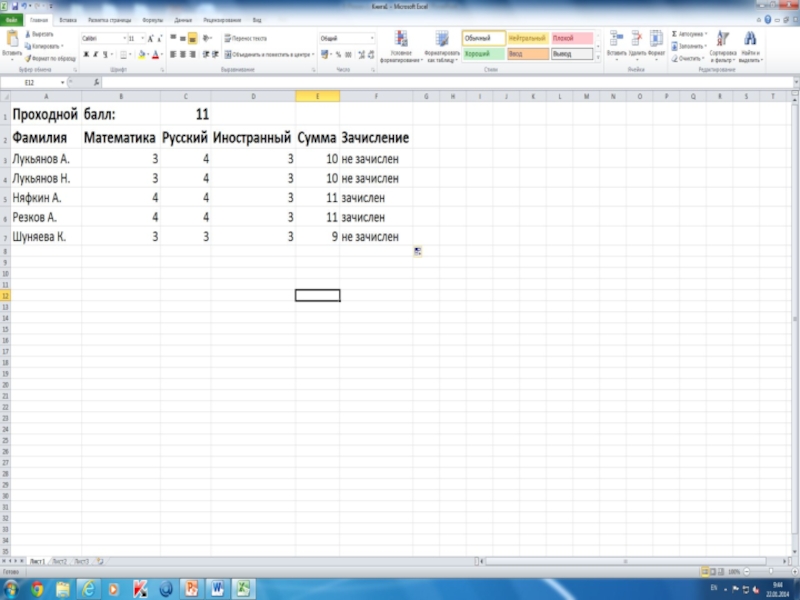Screen dimensions: 800x600
Task: Open Sort and Filter (Сортировка и фильтр)
Action: (723, 46)
